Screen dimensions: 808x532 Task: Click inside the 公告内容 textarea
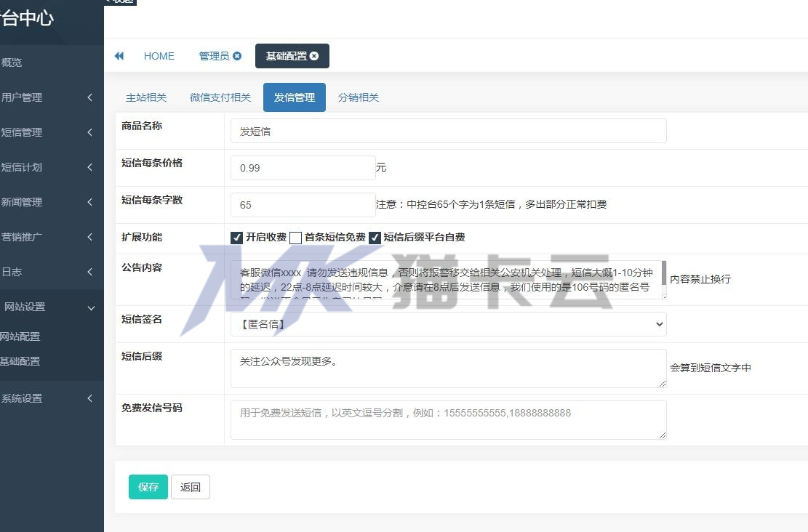447,280
